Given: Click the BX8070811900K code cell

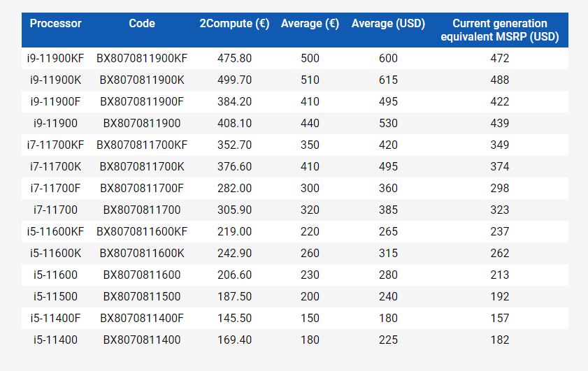Looking at the screenshot, I should [x=142, y=80].
